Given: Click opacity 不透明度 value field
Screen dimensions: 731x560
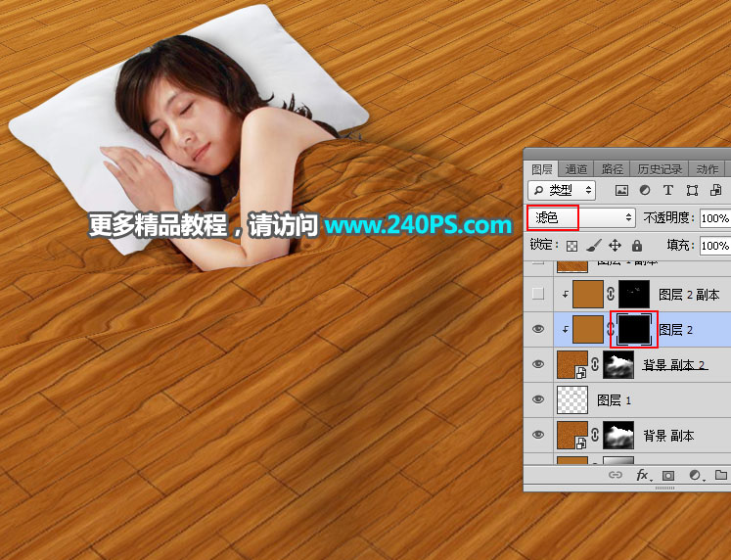Looking at the screenshot, I should point(715,218).
